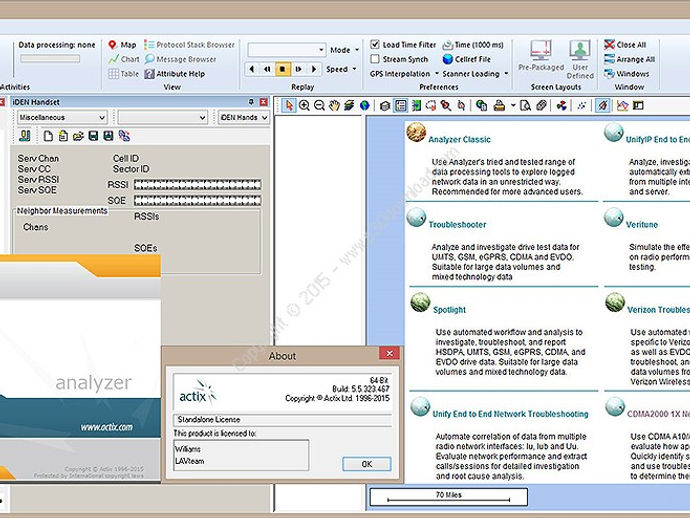The width and height of the screenshot is (690, 518).
Task: Click the SQE level bar
Action: (x=197, y=201)
